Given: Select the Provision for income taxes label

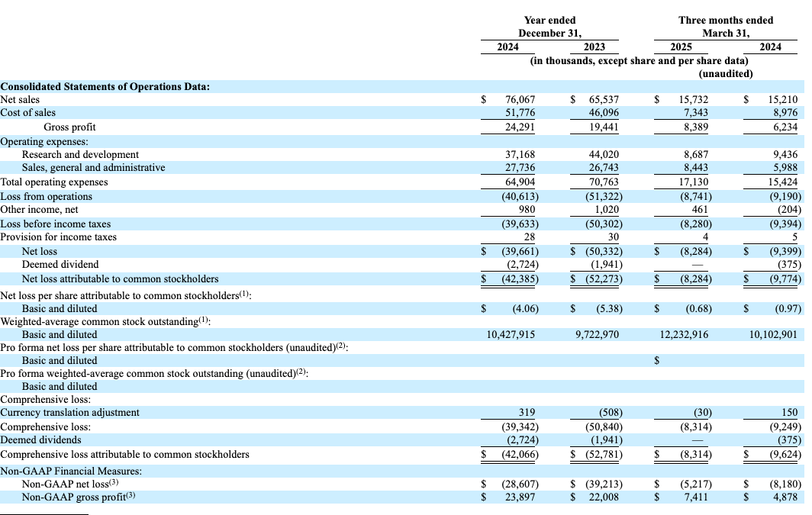Looking at the screenshot, I should (59, 237).
